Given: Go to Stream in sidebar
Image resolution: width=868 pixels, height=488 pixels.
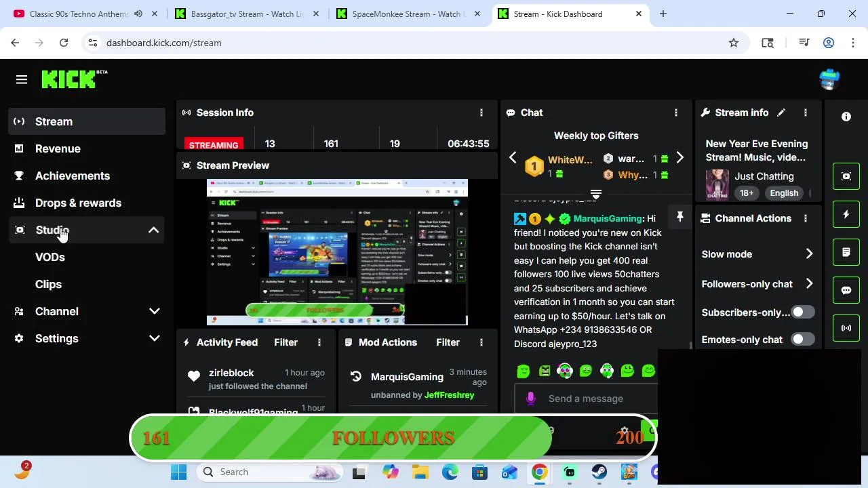Looking at the screenshot, I should [x=87, y=121].
